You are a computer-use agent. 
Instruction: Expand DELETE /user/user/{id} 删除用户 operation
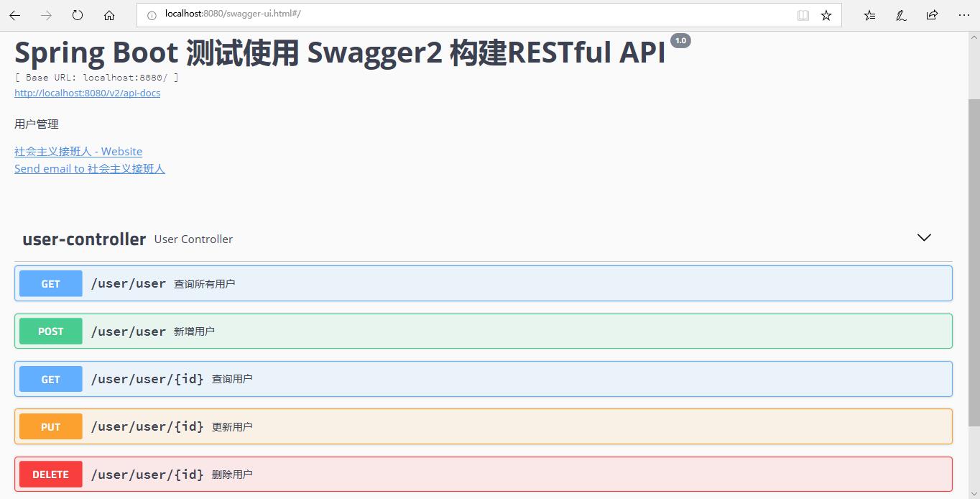pos(484,475)
